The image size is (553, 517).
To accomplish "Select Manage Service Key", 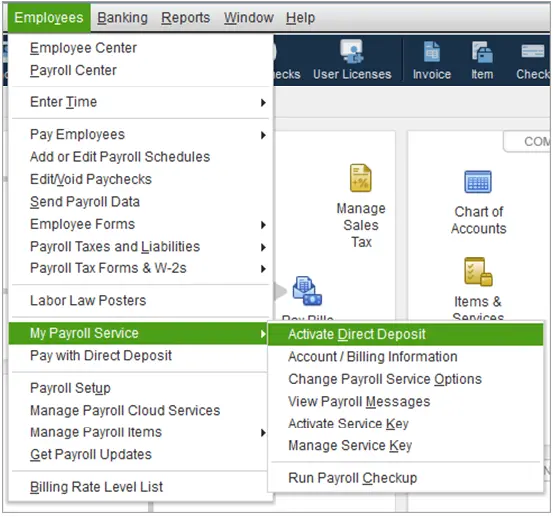I will coord(406,445).
